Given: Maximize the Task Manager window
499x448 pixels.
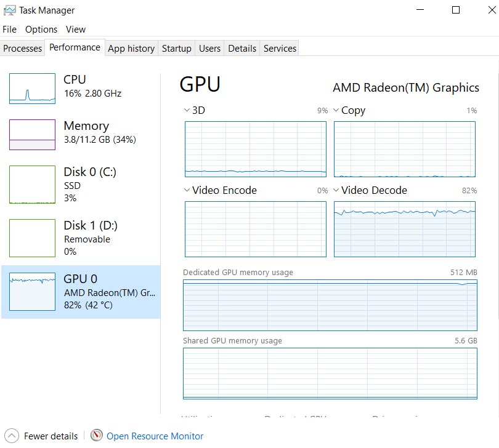Looking at the screenshot, I should pos(456,10).
